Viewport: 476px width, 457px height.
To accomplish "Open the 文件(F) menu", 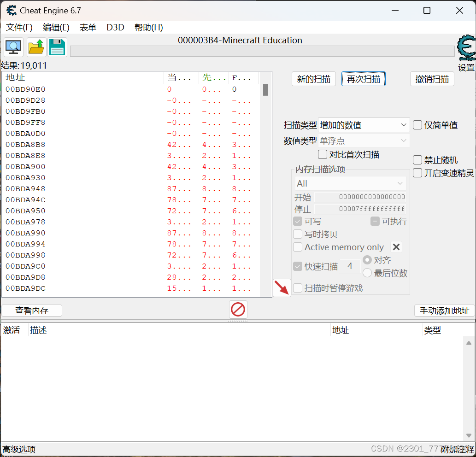I will click(19, 28).
